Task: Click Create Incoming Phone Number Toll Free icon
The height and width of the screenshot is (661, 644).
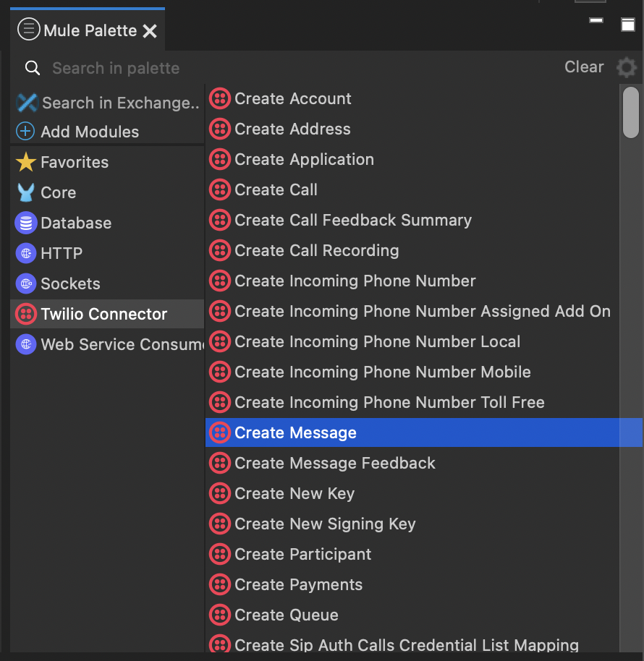Action: [x=220, y=402]
